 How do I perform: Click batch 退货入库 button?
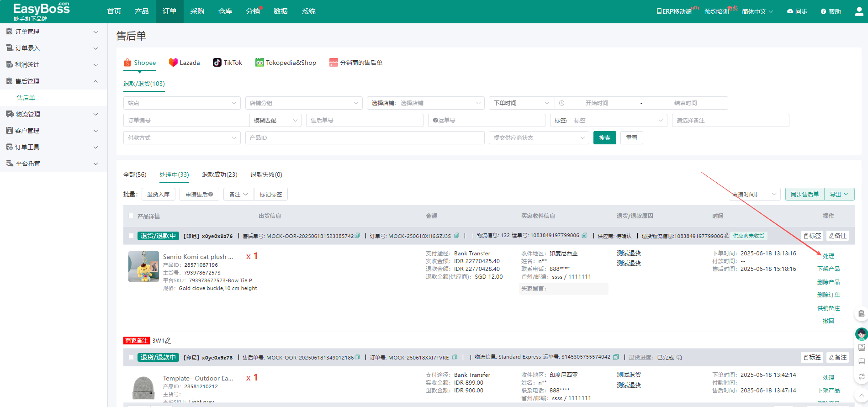[x=158, y=194]
